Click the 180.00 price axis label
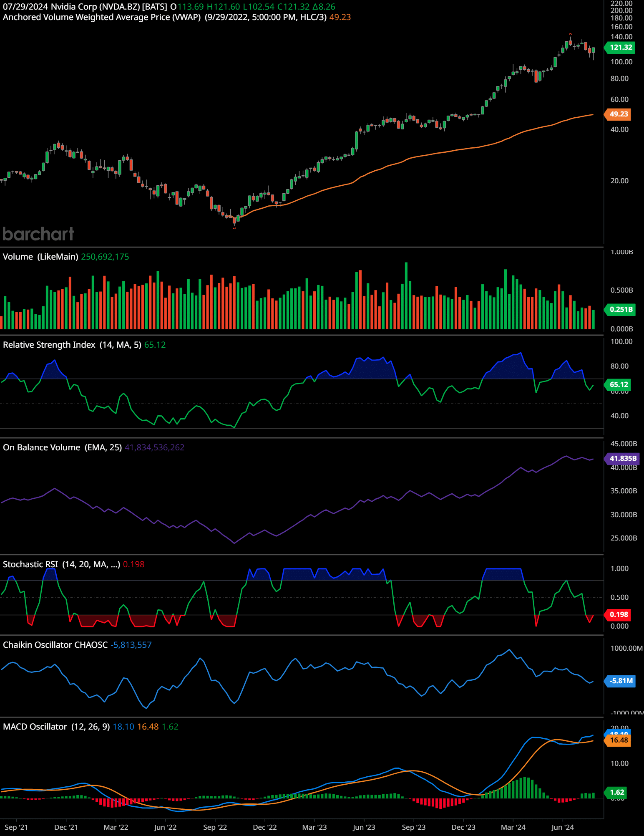 point(621,18)
